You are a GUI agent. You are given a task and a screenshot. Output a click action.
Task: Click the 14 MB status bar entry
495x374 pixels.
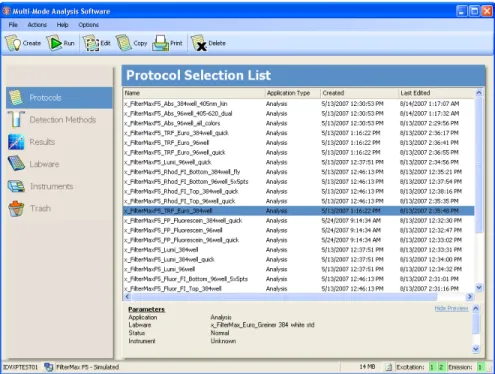tap(367, 367)
